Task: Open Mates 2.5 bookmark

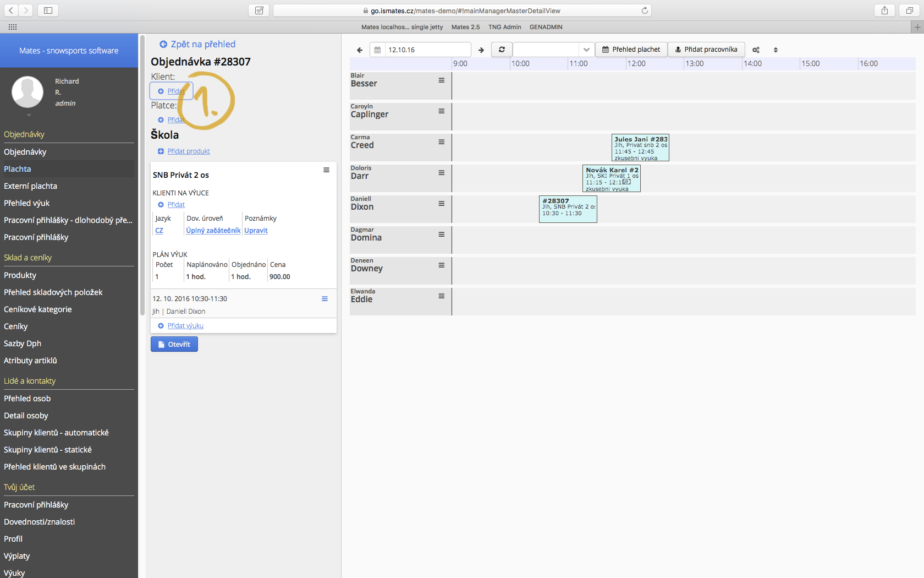Action: (465, 27)
